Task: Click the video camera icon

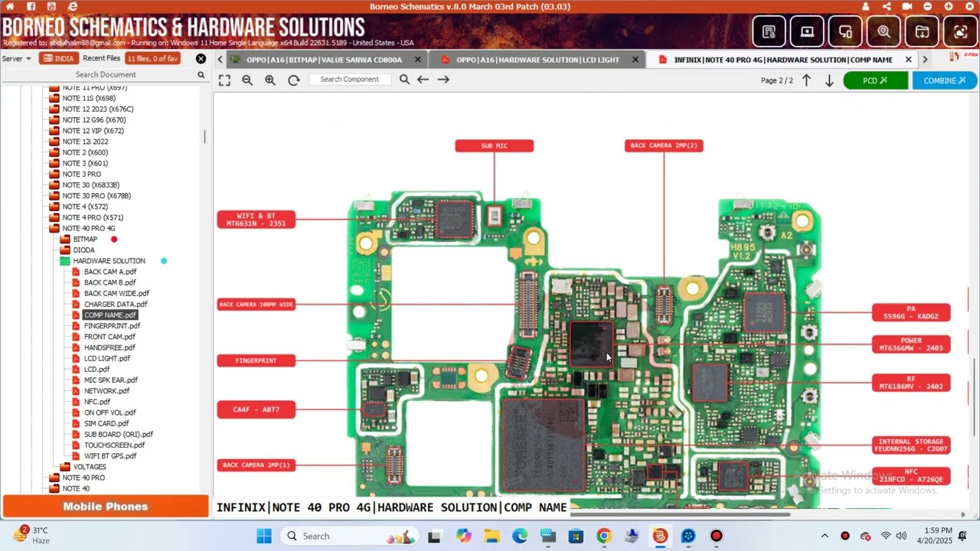Action: [x=907, y=6]
